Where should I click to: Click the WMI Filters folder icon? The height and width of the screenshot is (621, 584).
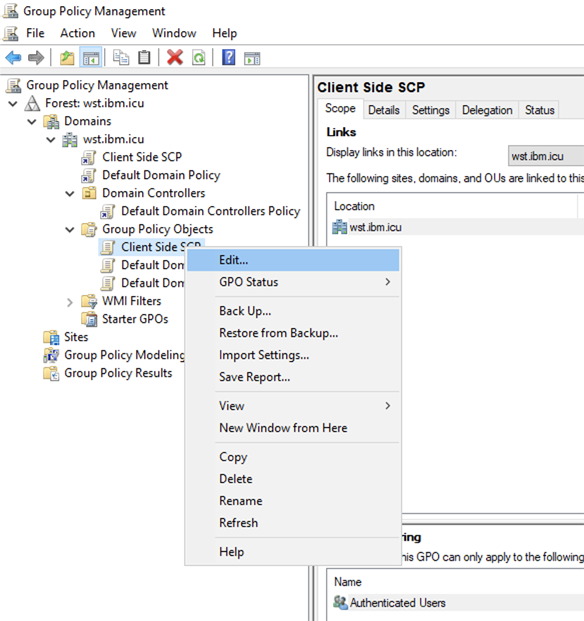pyautogui.click(x=89, y=301)
